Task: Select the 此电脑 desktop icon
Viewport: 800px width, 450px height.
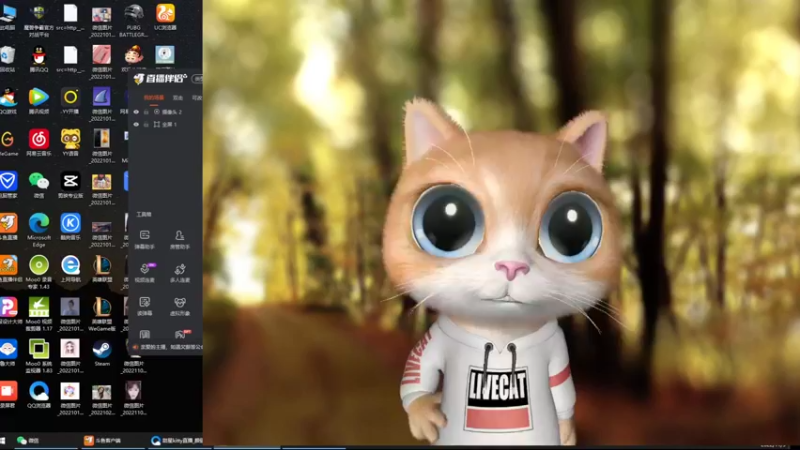Action: (x=8, y=17)
